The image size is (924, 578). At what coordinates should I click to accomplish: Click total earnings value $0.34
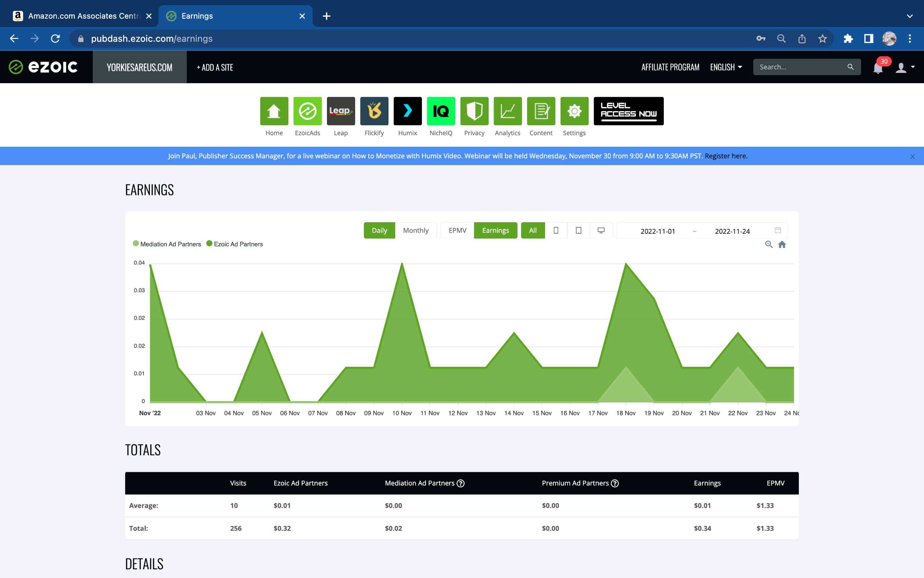(702, 528)
